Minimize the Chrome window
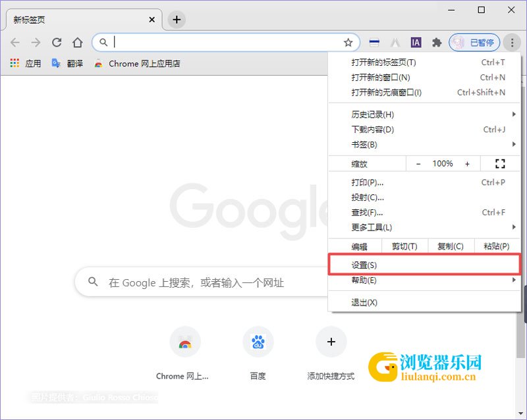 (451, 10)
